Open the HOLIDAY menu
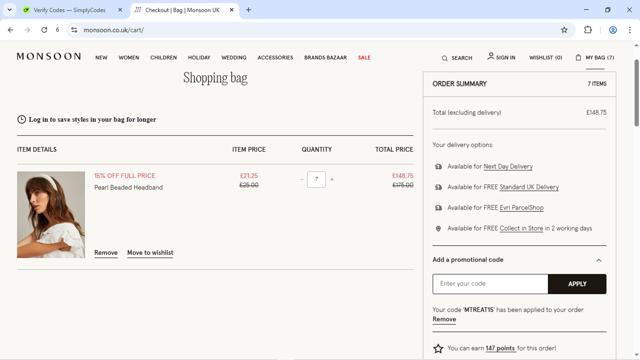The height and width of the screenshot is (360, 640). [x=199, y=58]
